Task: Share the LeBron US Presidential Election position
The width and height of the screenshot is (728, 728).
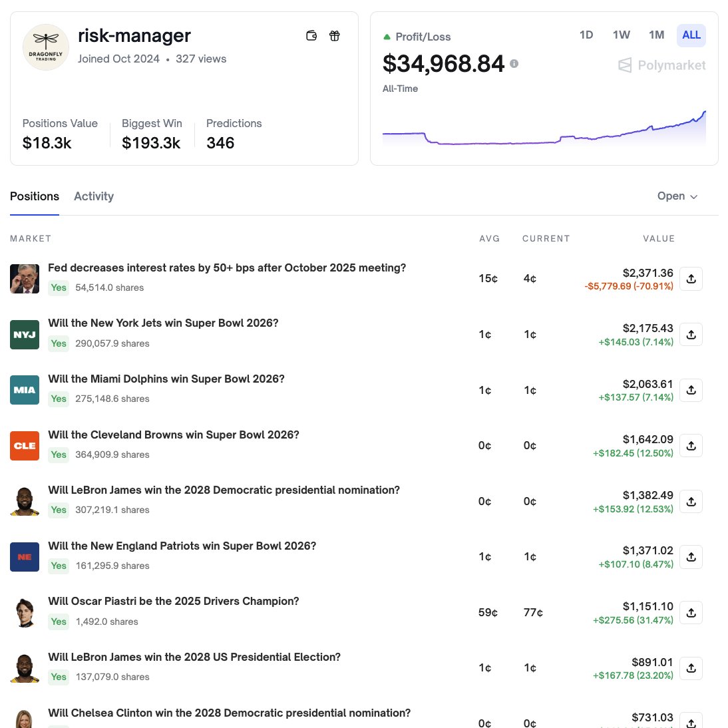Action: click(691, 668)
